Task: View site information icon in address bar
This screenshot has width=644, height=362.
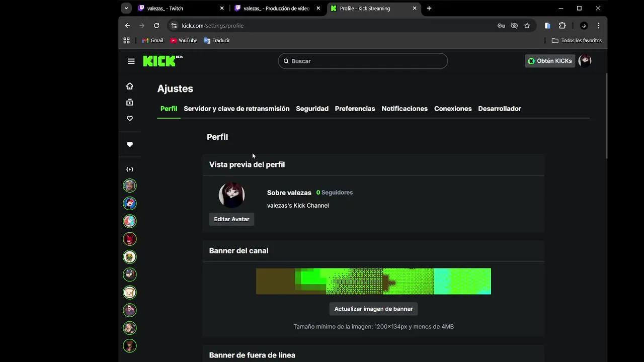Action: tap(174, 26)
